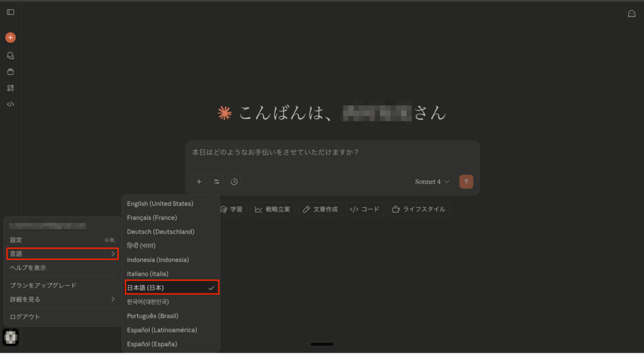The image size is (644, 362).
Task: Click the ghost incognito icon
Action: 631,14
